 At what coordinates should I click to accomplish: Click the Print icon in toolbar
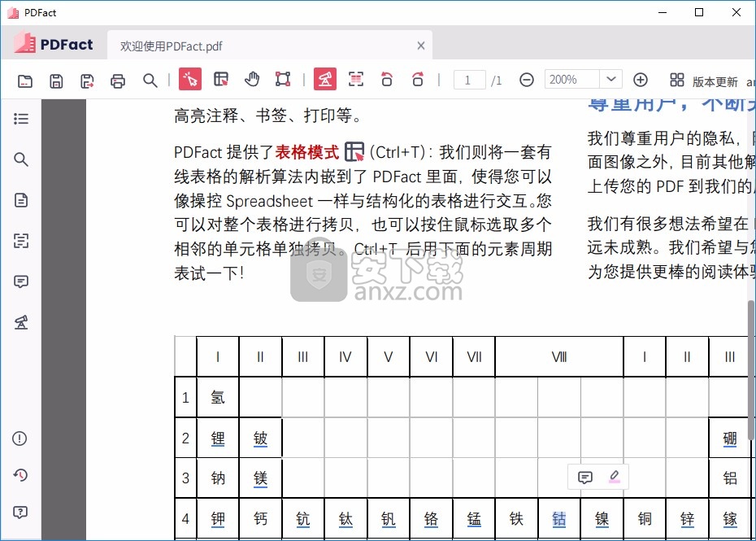click(118, 81)
